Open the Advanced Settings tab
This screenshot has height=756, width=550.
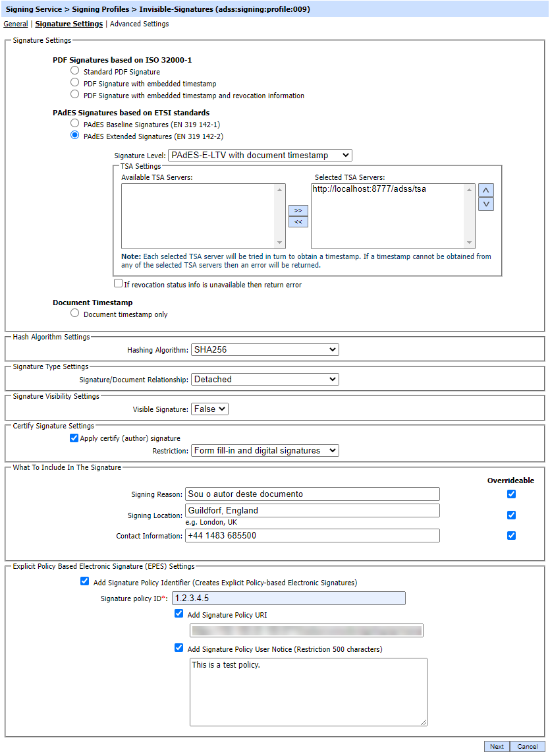[139, 24]
